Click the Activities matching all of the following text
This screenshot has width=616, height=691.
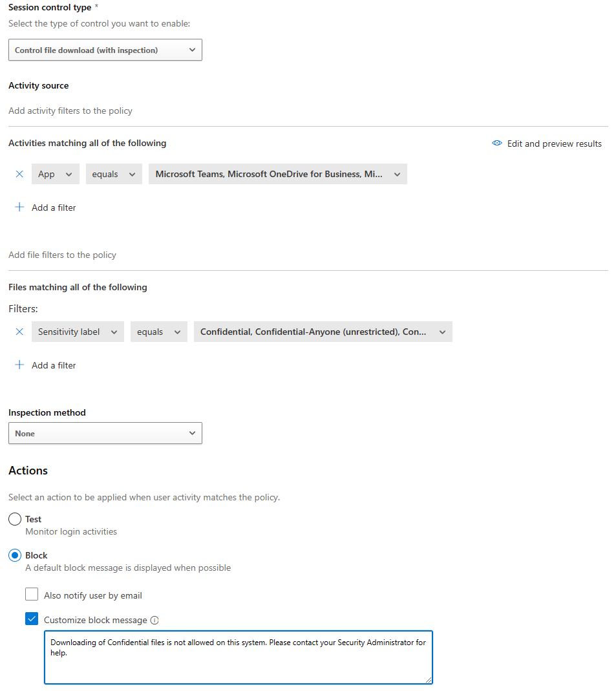click(88, 144)
